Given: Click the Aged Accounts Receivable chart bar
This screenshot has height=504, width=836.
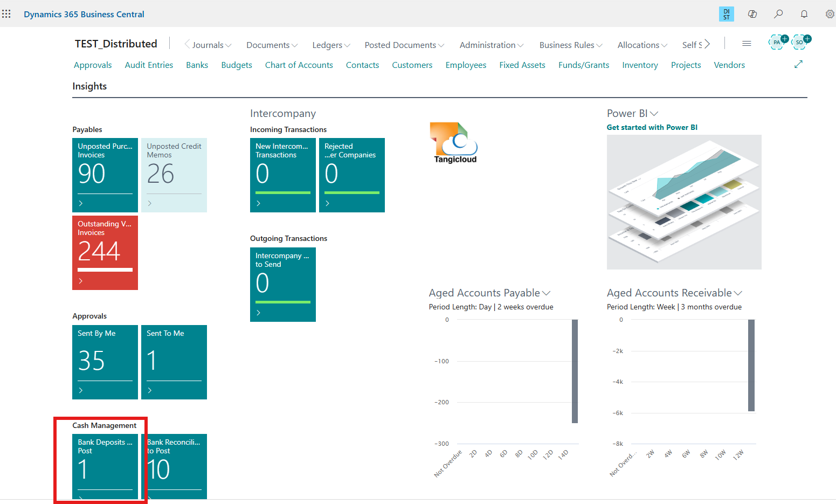Looking at the screenshot, I should click(751, 365).
